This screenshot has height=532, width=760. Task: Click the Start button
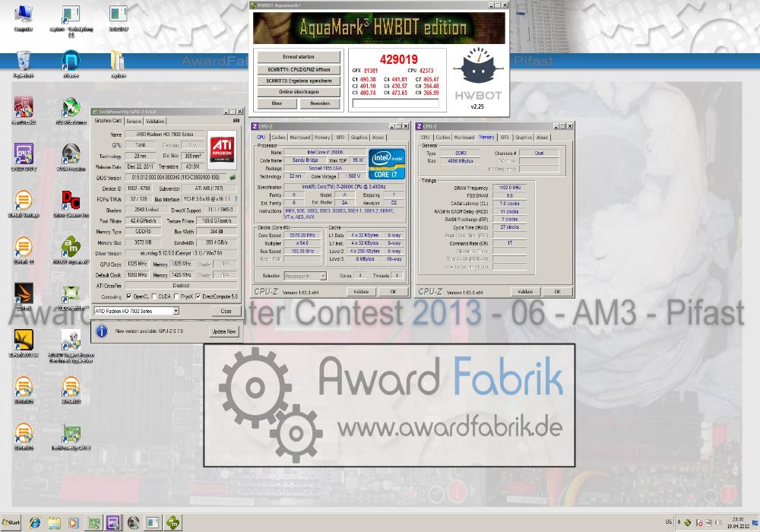coord(11,523)
